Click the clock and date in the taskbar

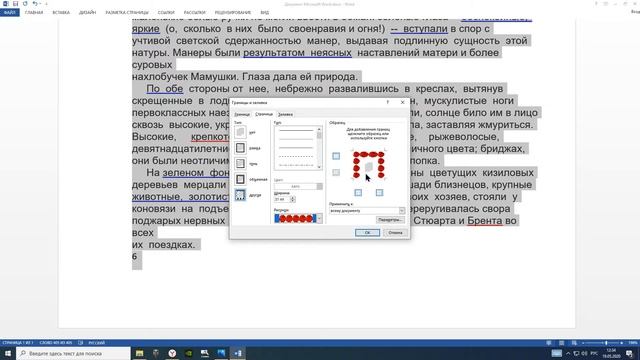611,353
